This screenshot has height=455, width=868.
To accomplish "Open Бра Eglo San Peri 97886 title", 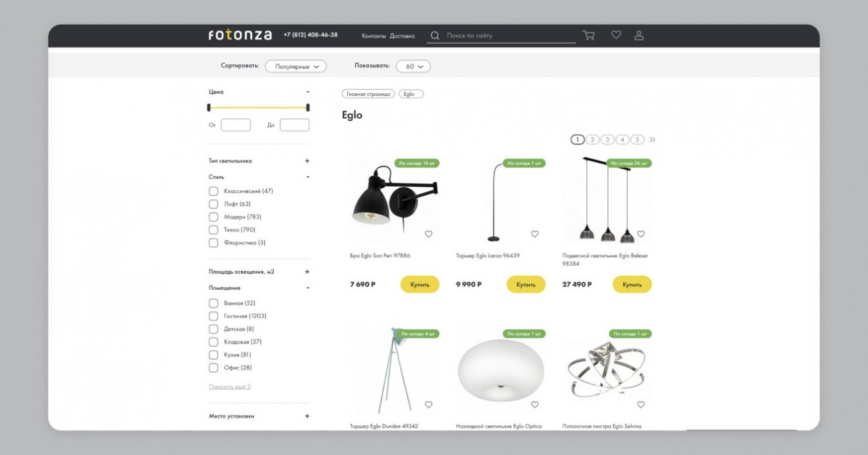I will [380, 256].
